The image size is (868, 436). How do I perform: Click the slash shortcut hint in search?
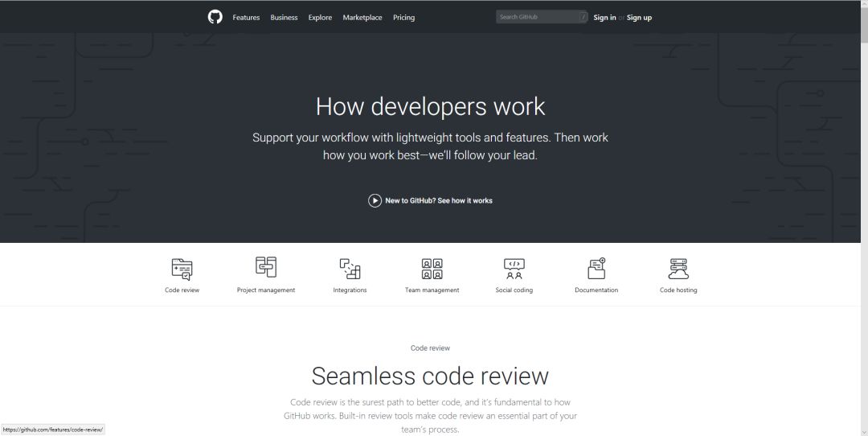[583, 17]
